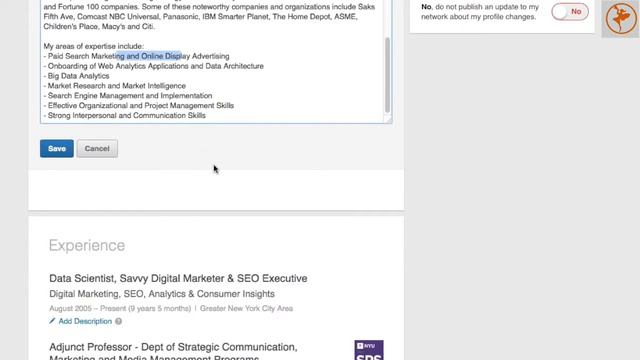Click 'Onboarding of Web Analytics Applications' line
640x360 pixels.
(153, 66)
